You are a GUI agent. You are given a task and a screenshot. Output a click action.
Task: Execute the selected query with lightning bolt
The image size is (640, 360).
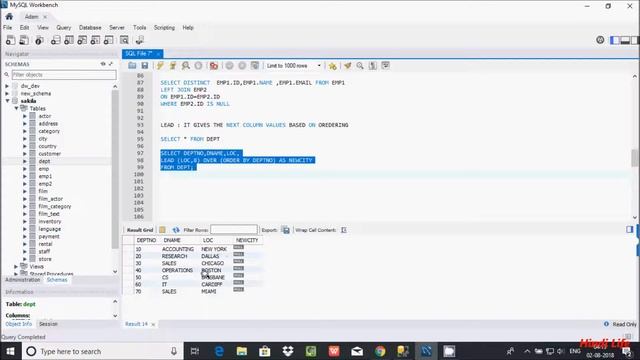point(160,66)
